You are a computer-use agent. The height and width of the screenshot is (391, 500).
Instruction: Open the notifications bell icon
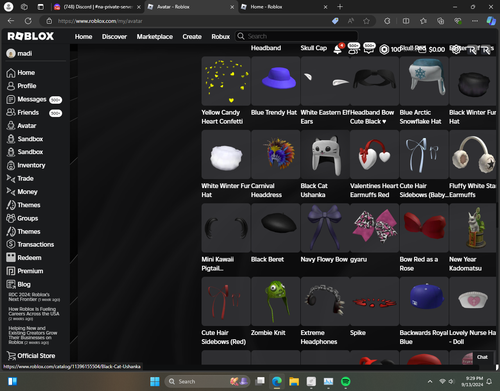tap(338, 49)
